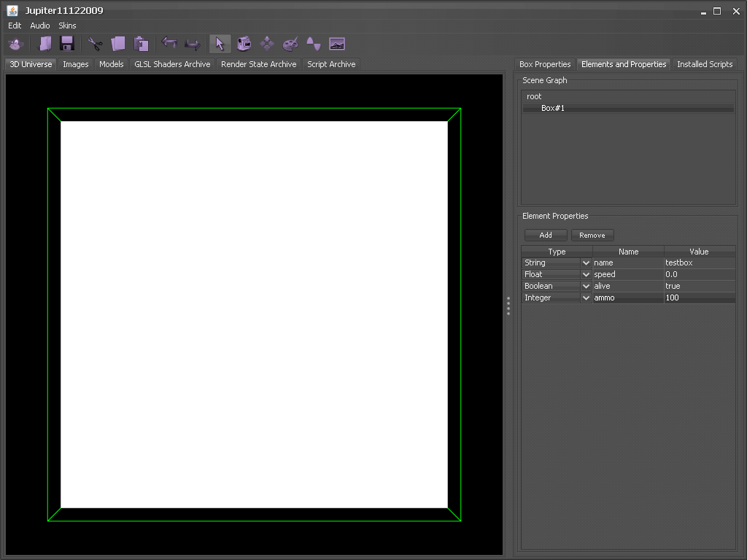Click the testbox value cell

point(698,262)
